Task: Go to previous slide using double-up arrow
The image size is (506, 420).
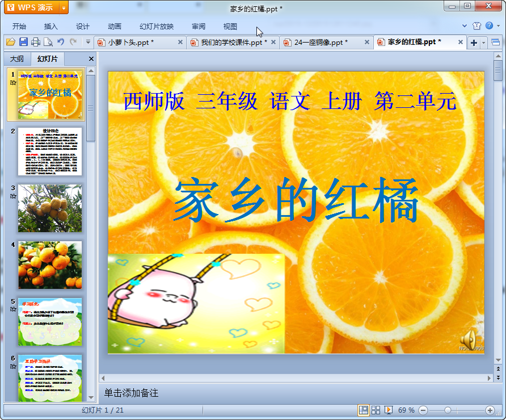Action: (x=498, y=369)
